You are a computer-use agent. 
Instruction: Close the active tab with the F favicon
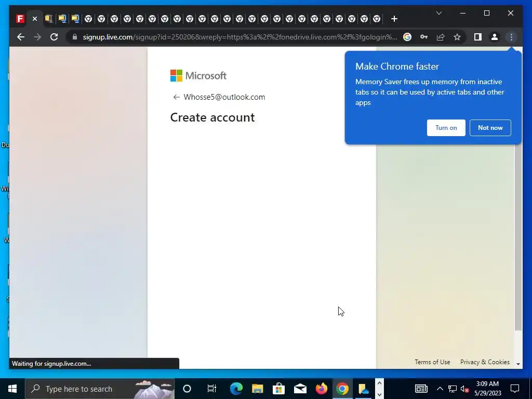(35, 19)
